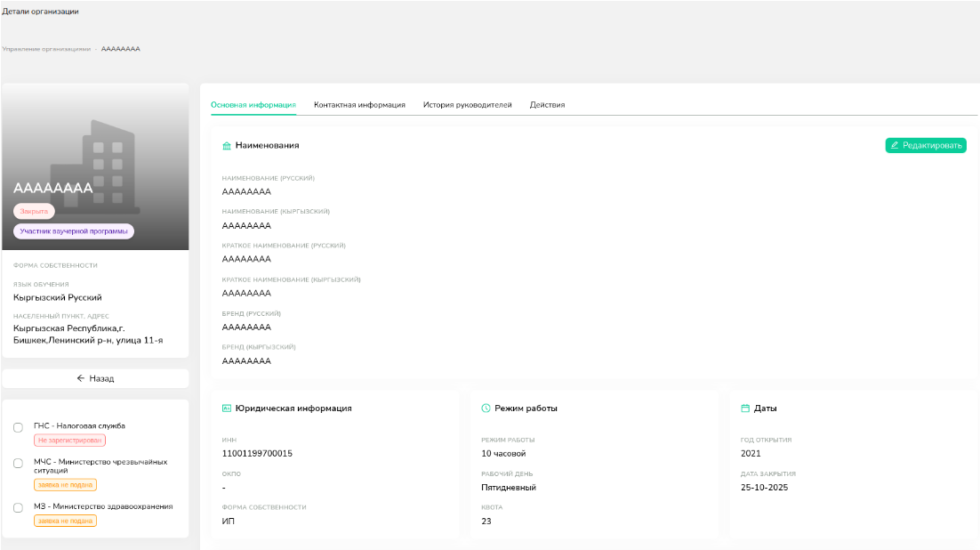Tick the МЧС - Министерство чрезвычайных ситуаций checkbox
980x550 pixels.
[18, 464]
